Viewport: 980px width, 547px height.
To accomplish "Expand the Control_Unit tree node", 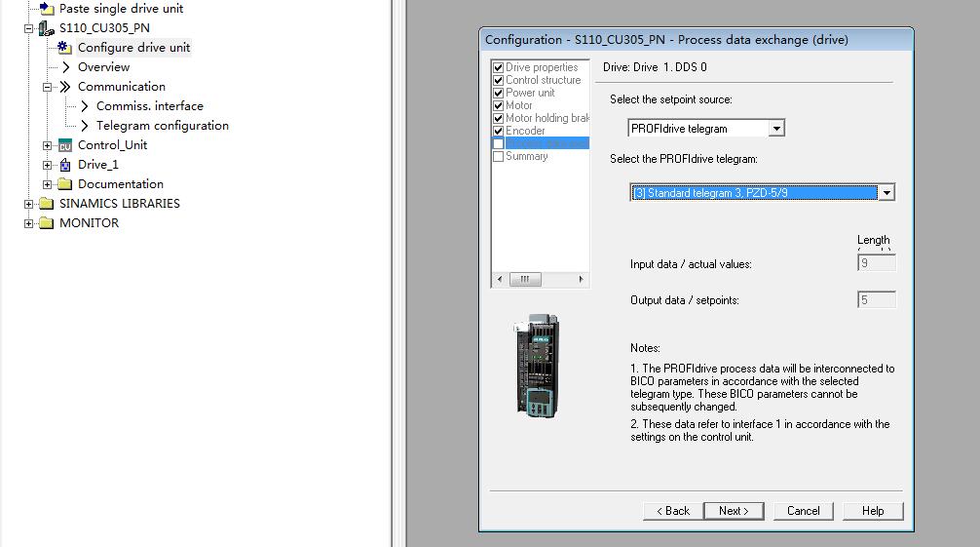I will (x=47, y=145).
